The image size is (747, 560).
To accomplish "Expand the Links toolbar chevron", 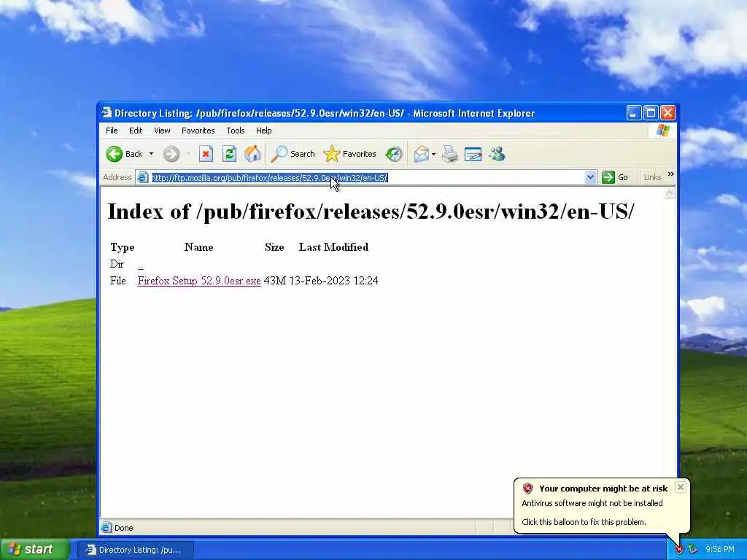I will coord(671,174).
